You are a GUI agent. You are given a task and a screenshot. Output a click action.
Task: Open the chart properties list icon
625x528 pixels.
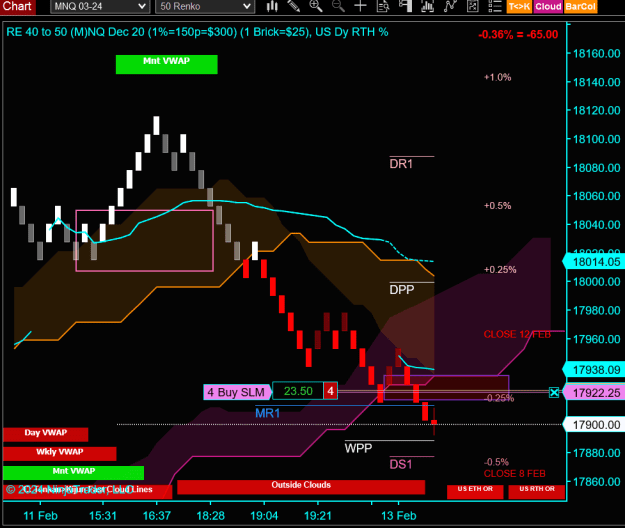point(495,6)
